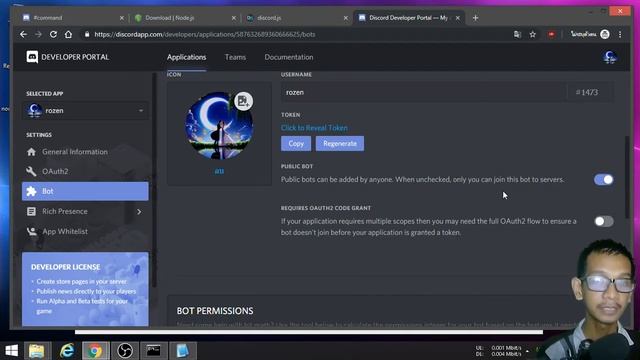The height and width of the screenshot is (360, 640).
Task: Regenerate the bot token
Action: [x=340, y=144]
